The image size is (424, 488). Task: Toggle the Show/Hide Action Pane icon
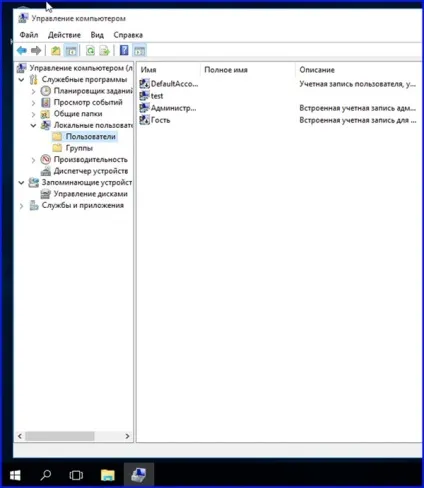[139, 51]
